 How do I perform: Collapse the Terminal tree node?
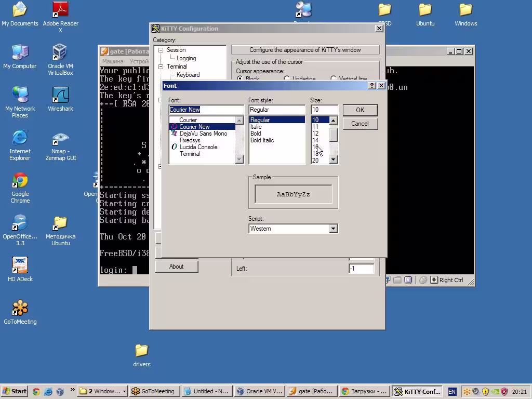[161, 66]
